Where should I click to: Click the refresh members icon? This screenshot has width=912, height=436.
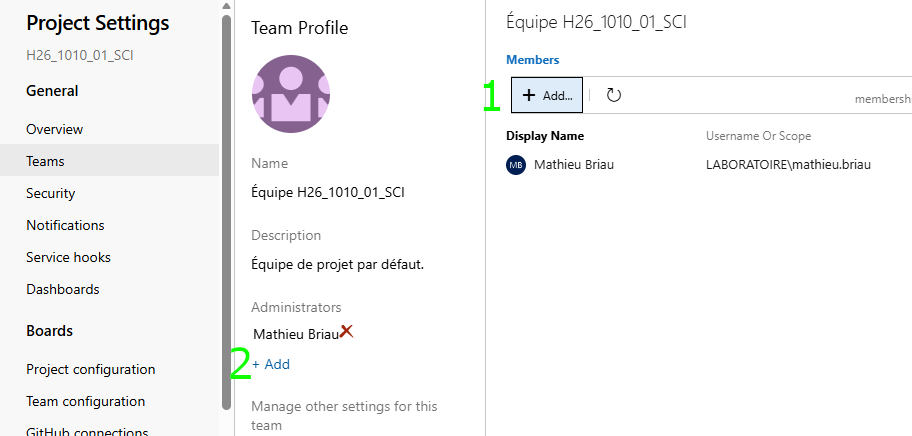(614, 95)
